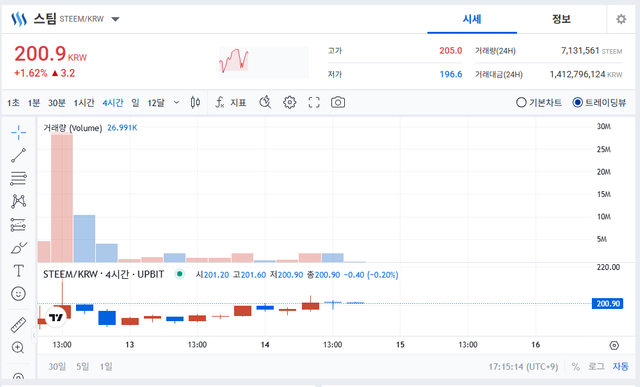The width and height of the screenshot is (640, 387).
Task: Toggle 로그 logarithmic scale
Action: [596, 367]
